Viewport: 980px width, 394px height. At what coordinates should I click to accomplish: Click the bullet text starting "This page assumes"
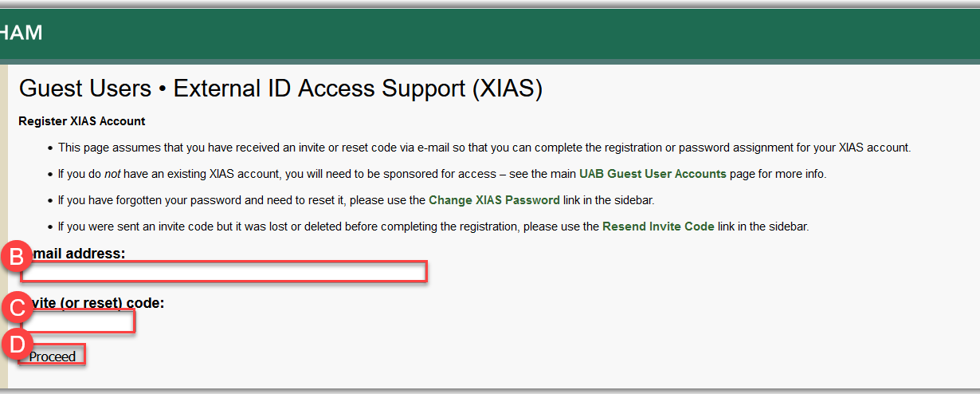(484, 148)
